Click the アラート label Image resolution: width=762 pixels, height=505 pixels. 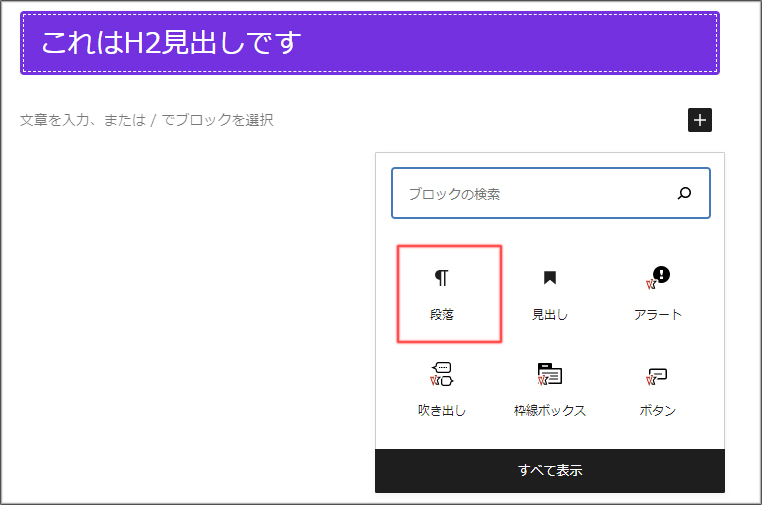657,315
